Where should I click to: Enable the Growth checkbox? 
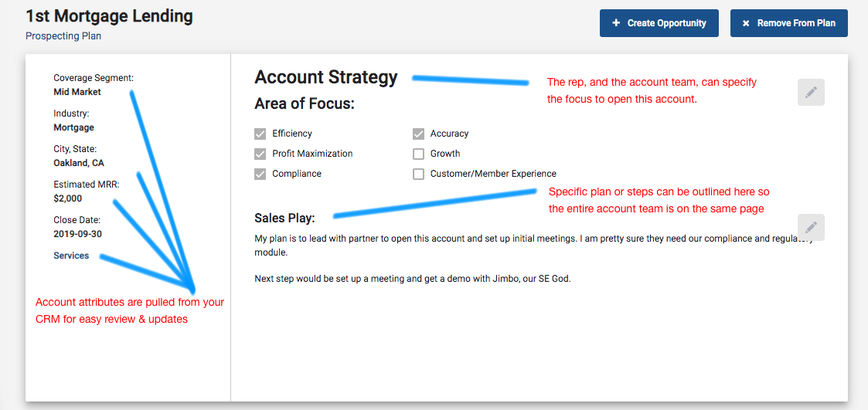point(418,154)
